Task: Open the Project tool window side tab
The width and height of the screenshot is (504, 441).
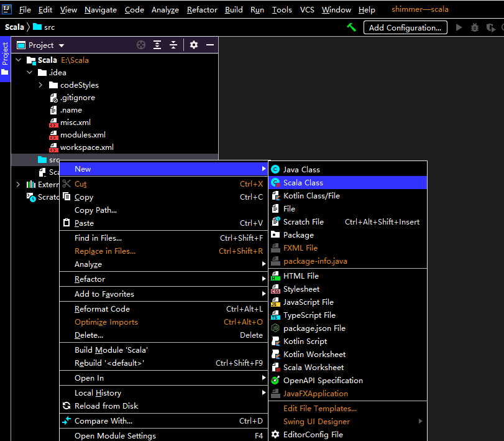Action: (x=5, y=59)
